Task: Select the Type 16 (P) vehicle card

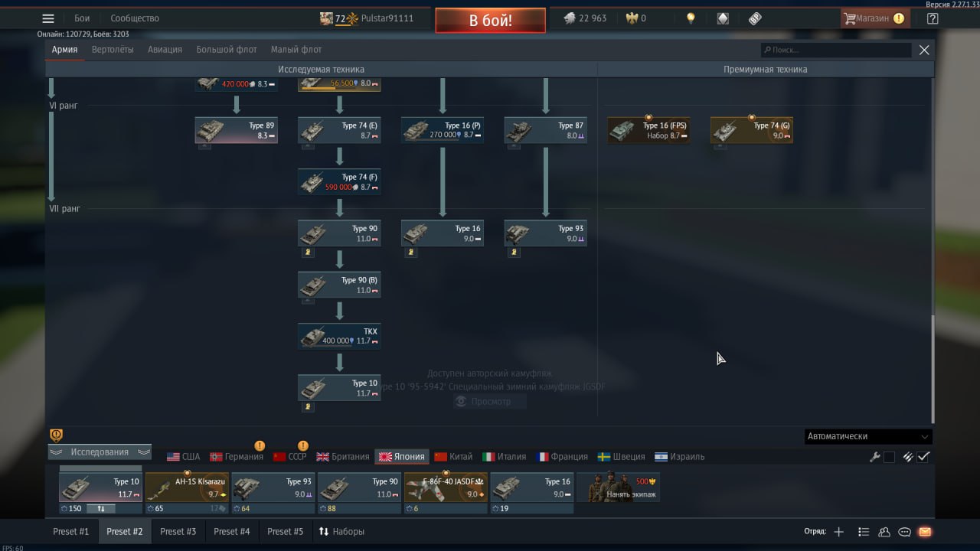Action: tap(443, 130)
